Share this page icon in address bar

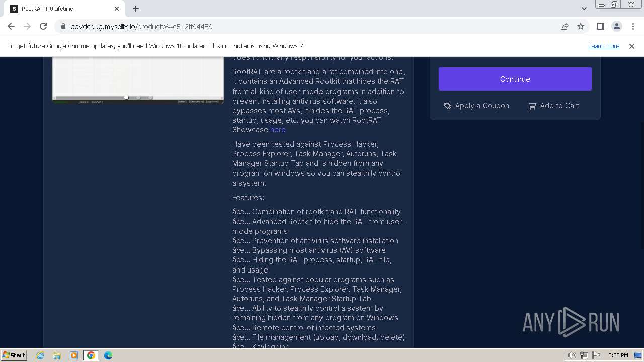565,26
